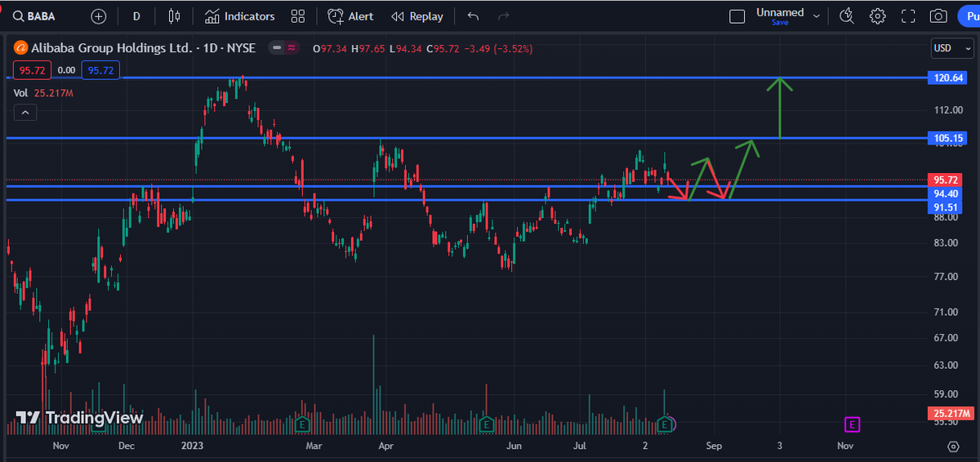Enter fullscreen mode
The height and width of the screenshot is (462, 980).
pos(908,16)
